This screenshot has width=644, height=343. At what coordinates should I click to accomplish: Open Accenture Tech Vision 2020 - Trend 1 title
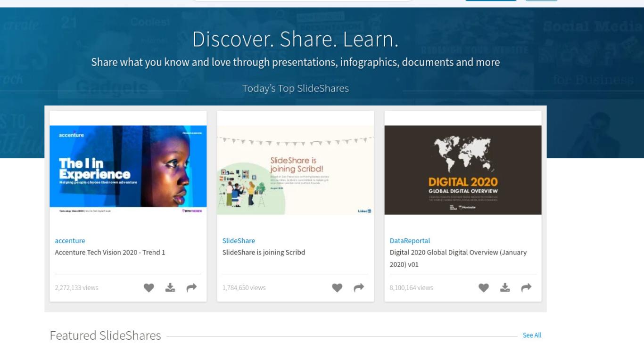pos(110,253)
